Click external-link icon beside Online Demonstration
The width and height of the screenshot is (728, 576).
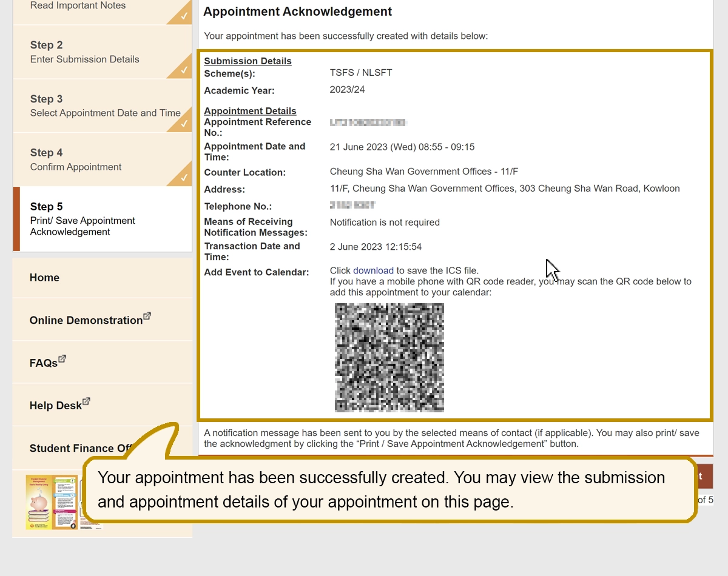[x=147, y=316]
